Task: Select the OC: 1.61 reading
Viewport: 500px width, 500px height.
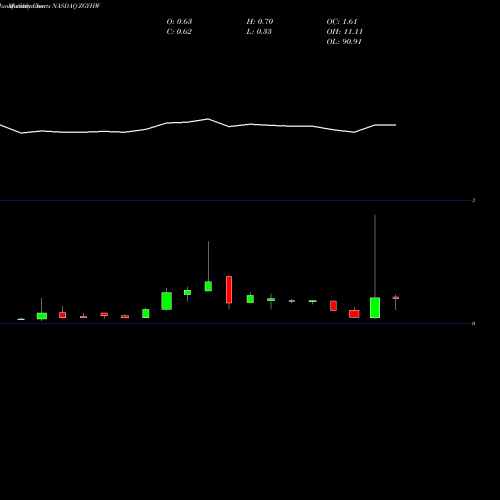Action: [342, 22]
